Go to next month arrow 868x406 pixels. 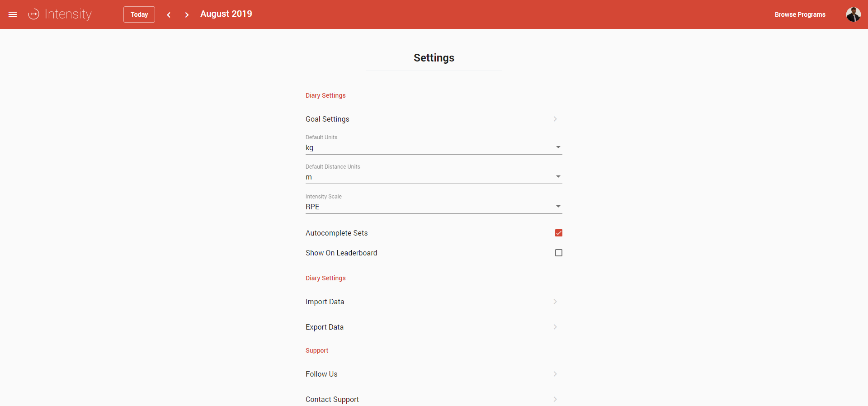click(187, 15)
